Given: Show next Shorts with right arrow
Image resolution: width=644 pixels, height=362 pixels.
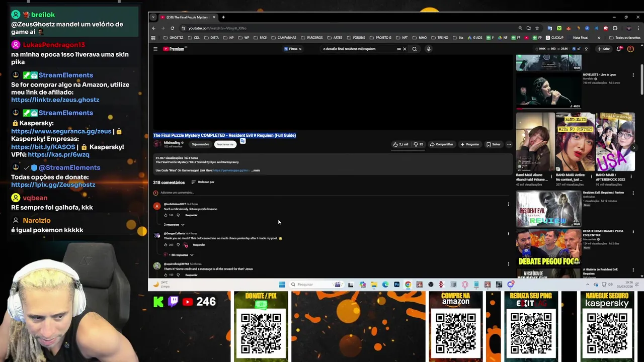Looking at the screenshot, I should (x=634, y=147).
